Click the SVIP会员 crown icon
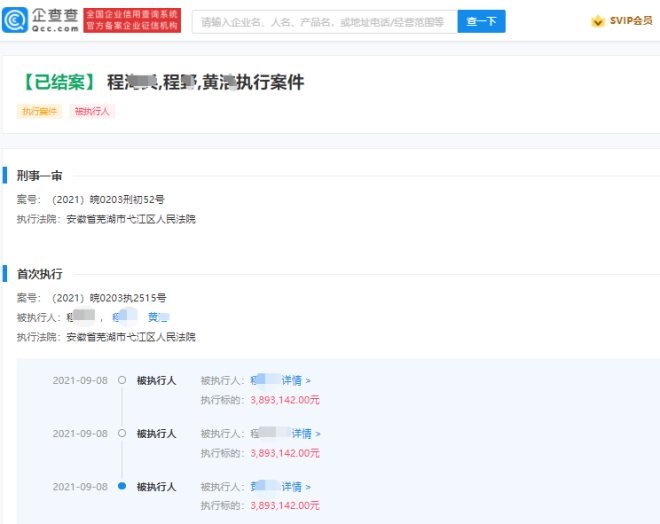This screenshot has width=660, height=524. click(x=598, y=22)
